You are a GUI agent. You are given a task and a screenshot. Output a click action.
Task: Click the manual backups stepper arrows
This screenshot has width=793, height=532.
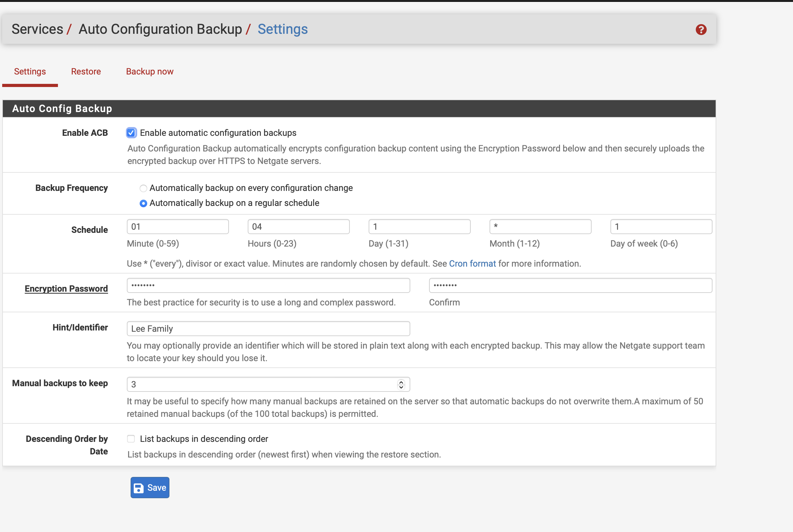[x=401, y=384]
